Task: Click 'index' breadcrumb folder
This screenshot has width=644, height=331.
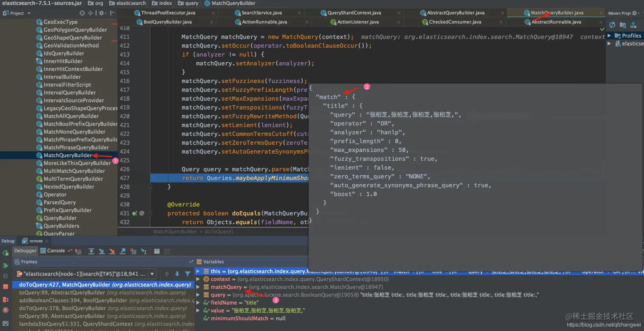Action: tap(162, 3)
